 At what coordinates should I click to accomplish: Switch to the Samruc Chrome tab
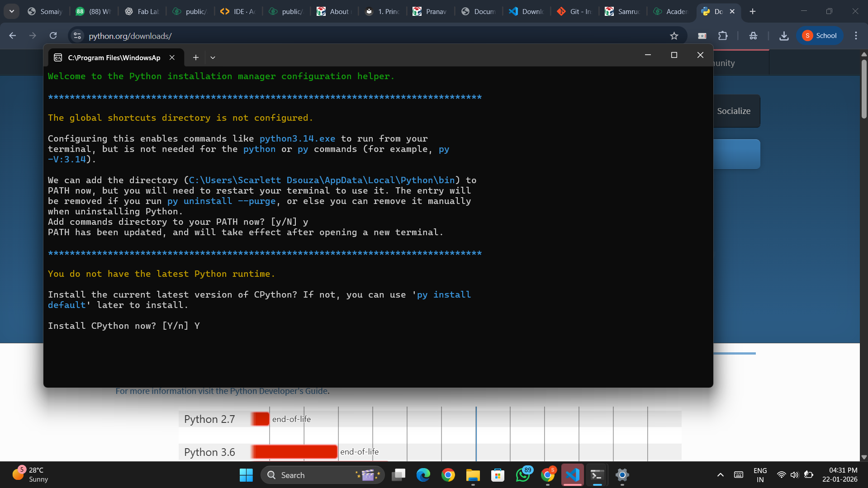622,11
